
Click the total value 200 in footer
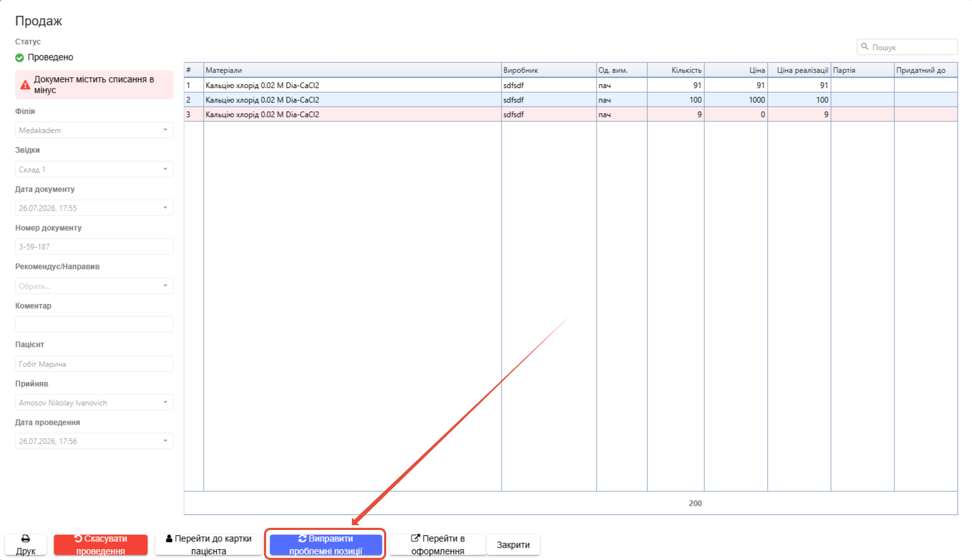[695, 503]
